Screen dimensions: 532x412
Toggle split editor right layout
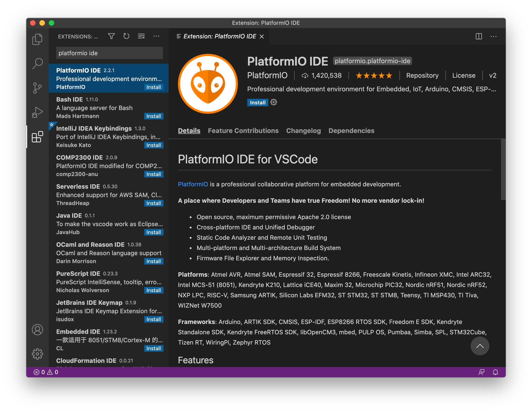[479, 37]
